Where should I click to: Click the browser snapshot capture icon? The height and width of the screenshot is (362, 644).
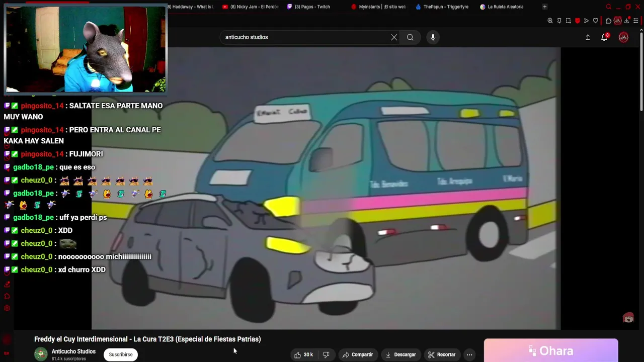(x=568, y=21)
